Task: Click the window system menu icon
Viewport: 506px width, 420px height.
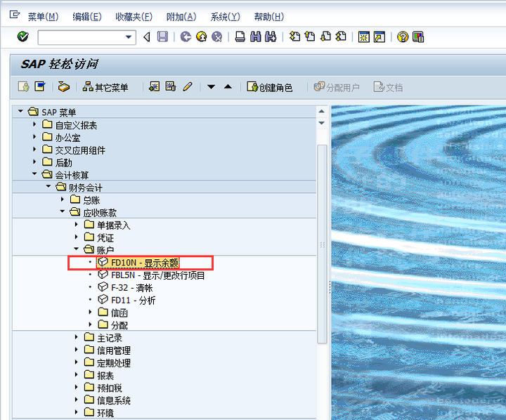Action: click(15, 15)
